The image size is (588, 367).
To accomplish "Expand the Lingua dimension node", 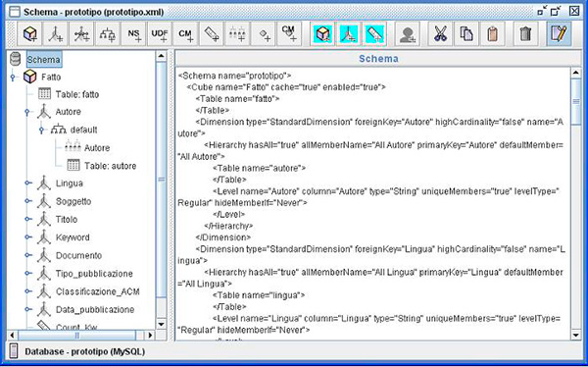I will tap(28, 183).
